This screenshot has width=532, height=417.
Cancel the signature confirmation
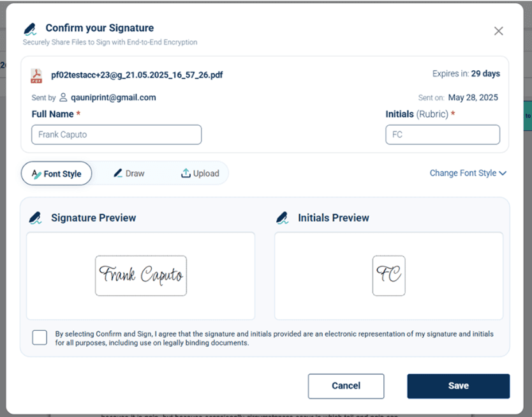click(x=346, y=386)
